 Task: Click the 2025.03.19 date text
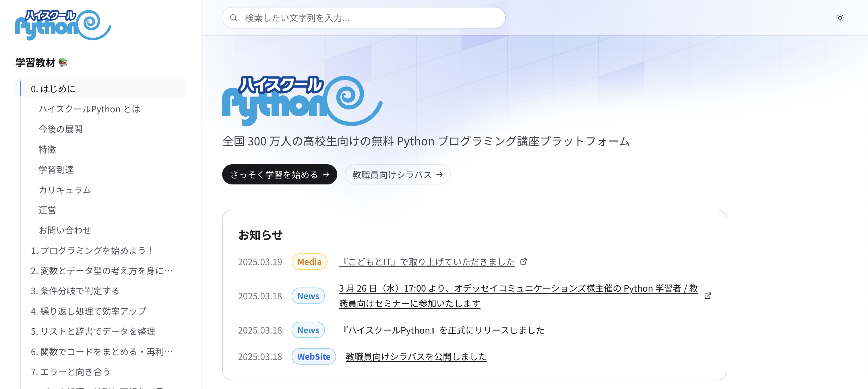(260, 262)
